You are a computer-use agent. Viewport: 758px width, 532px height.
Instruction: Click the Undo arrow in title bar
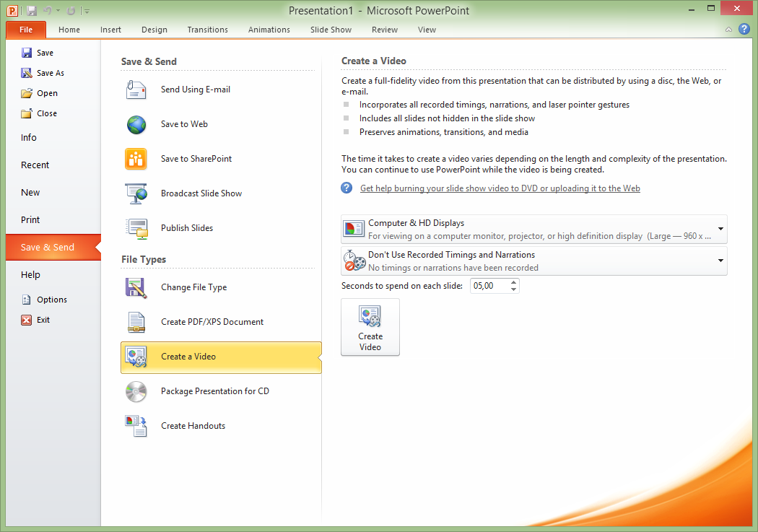48,11
